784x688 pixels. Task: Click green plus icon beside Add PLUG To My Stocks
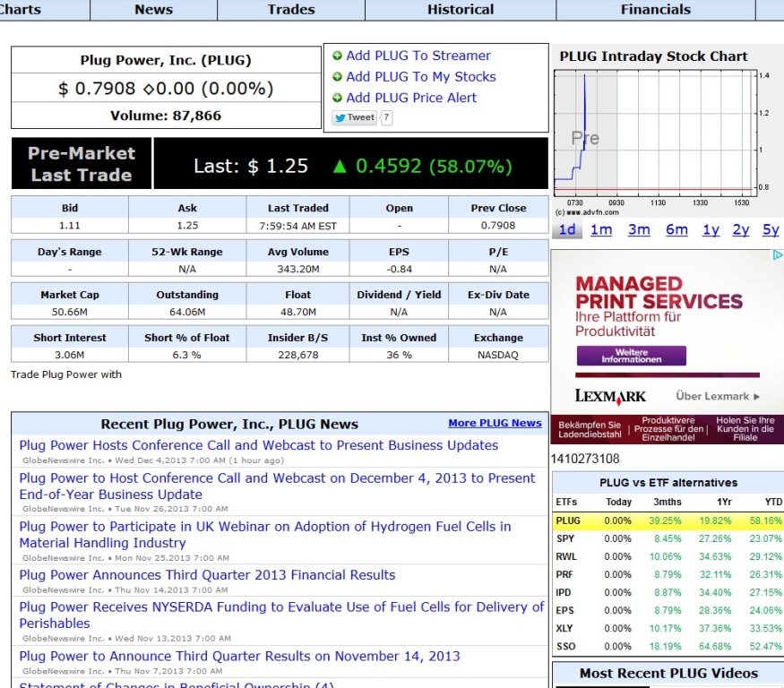pyautogui.click(x=338, y=77)
